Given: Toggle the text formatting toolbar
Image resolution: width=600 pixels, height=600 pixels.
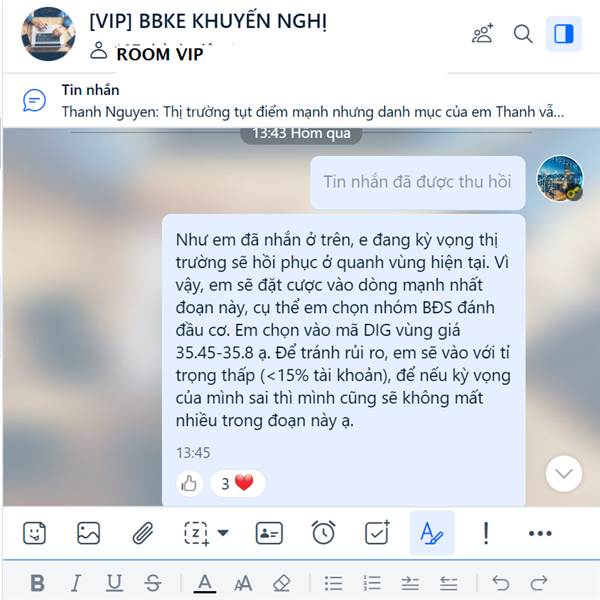Looking at the screenshot, I should click(x=432, y=533).
